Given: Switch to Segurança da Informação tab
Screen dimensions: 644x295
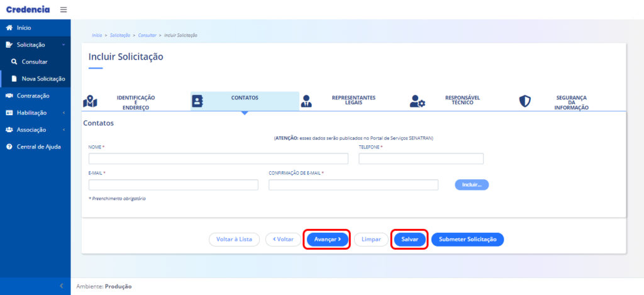Looking at the screenshot, I should point(571,101).
